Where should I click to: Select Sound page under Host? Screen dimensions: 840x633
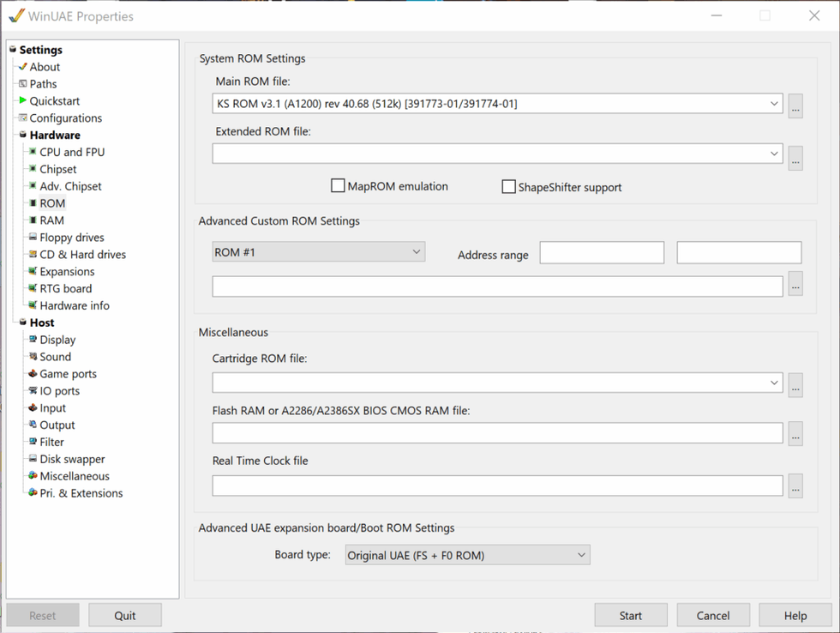[x=55, y=357]
